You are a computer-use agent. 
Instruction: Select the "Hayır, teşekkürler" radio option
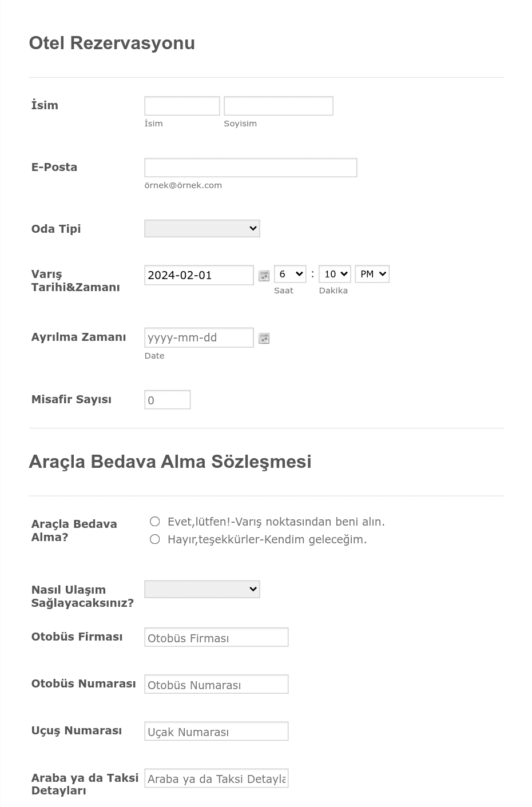click(154, 539)
